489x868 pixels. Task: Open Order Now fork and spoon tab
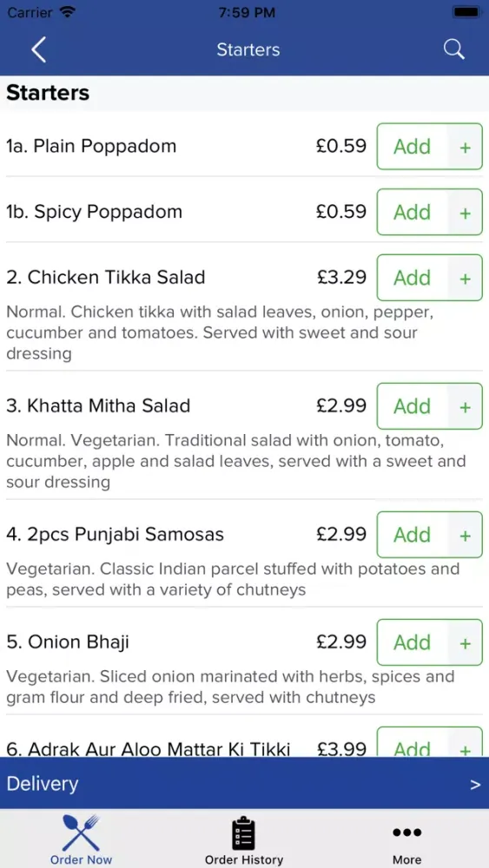coord(81,839)
